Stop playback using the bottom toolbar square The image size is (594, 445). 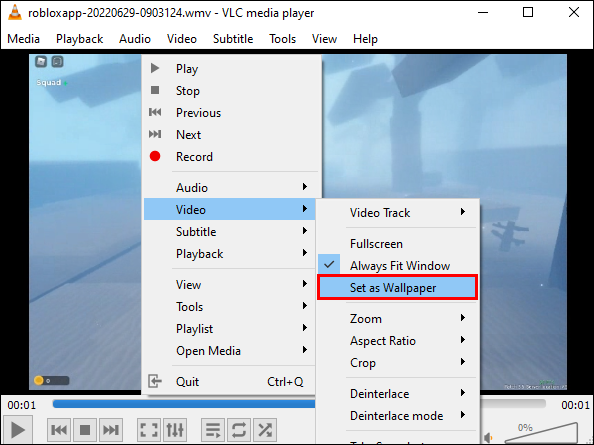click(x=85, y=430)
